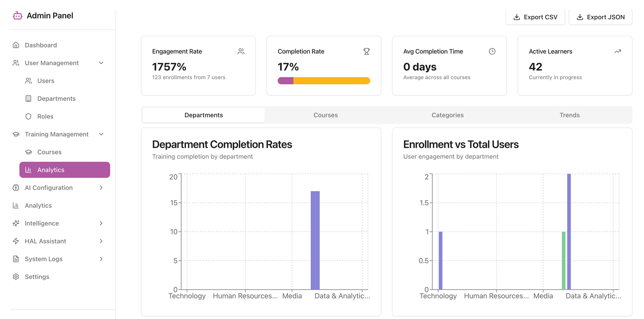Click the Settings gear icon
Viewport: 644px width, 319px height.
[x=16, y=277]
